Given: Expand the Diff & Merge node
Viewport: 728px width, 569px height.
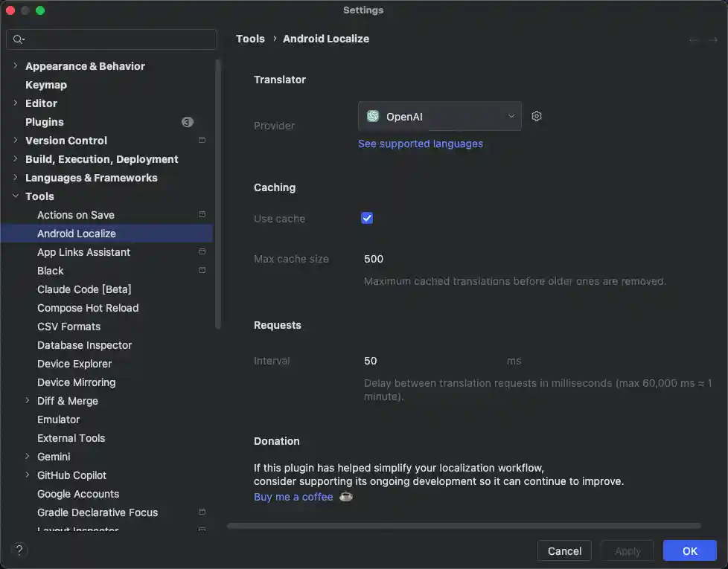Looking at the screenshot, I should pyautogui.click(x=28, y=401).
